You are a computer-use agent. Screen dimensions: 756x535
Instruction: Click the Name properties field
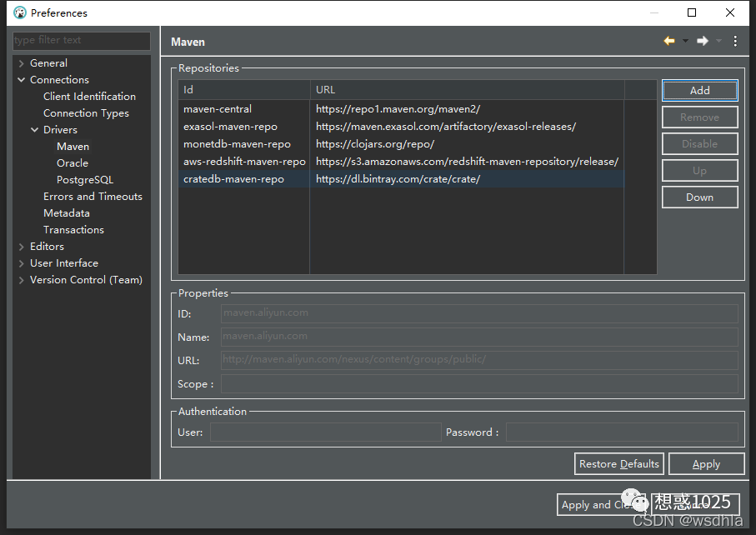[479, 337]
